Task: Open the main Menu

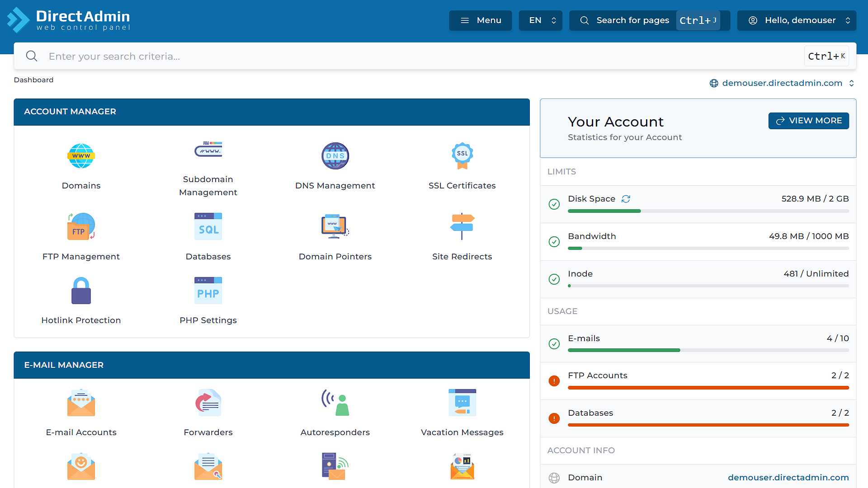Action: click(480, 20)
